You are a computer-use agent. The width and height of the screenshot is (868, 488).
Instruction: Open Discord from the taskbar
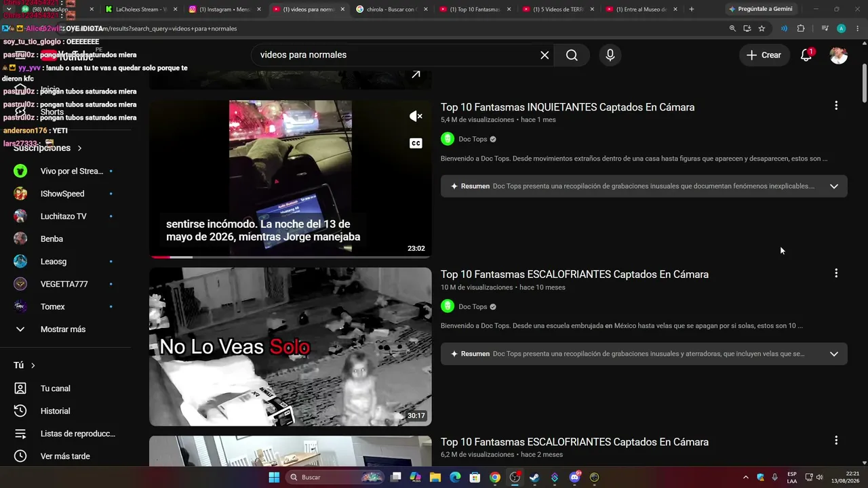click(x=575, y=477)
